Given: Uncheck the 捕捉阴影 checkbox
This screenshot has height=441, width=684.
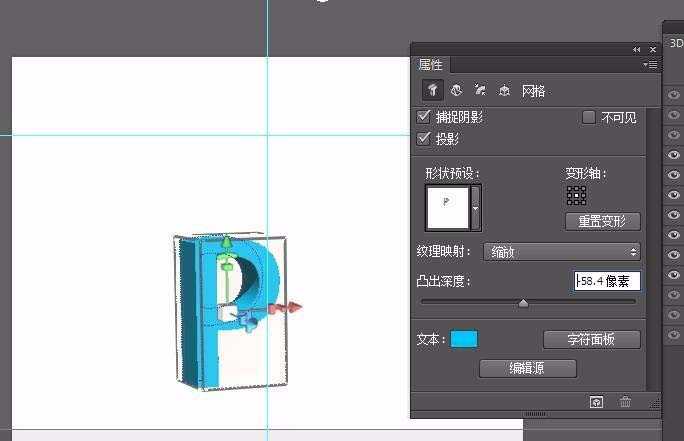Looking at the screenshot, I should pyautogui.click(x=424, y=117).
